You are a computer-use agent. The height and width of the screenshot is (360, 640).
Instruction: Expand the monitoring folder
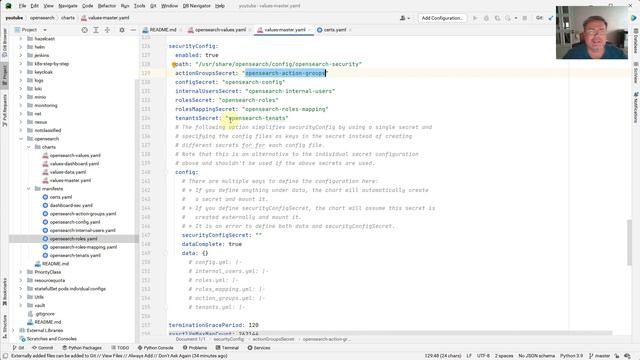[x=21, y=105]
